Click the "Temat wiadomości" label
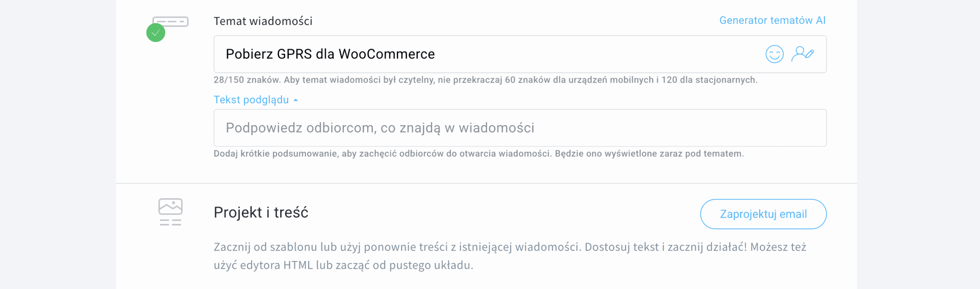Screen dimensions: 980x289 click(263, 21)
